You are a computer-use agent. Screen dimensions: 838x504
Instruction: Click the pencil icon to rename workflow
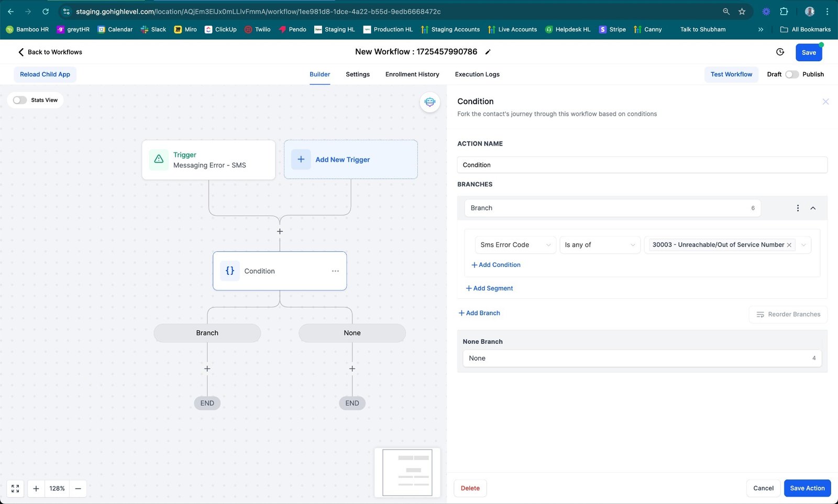[488, 52]
